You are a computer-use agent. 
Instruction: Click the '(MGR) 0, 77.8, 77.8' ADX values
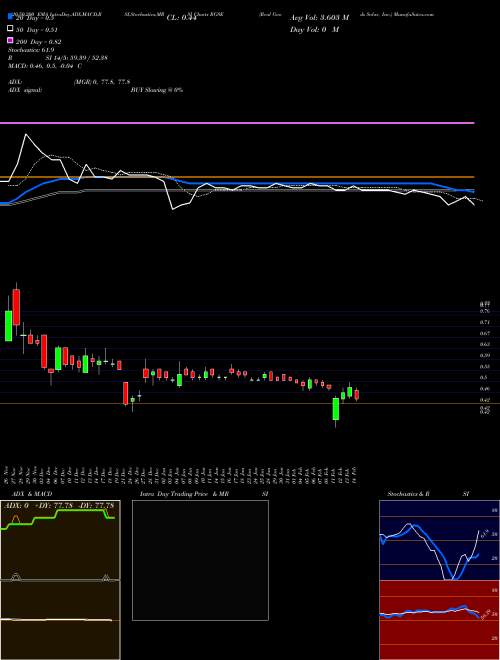coord(102,82)
